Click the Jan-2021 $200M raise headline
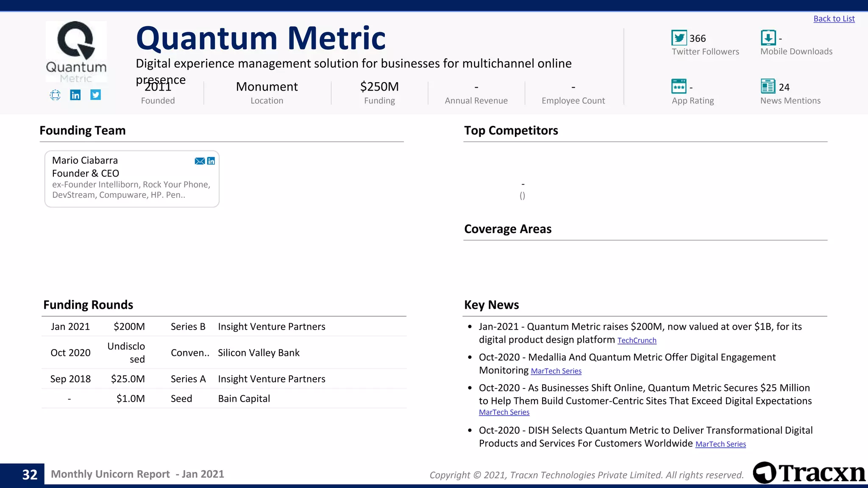The height and width of the screenshot is (488, 868). tap(640, 333)
